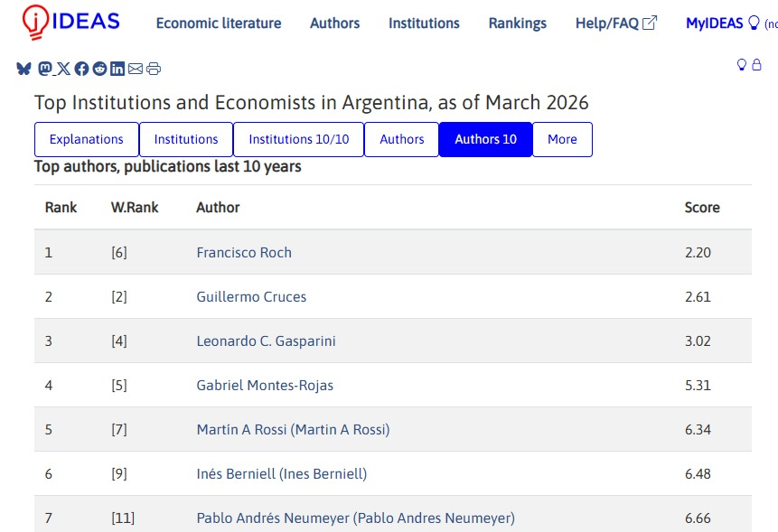Open Guillermo Cruces' author page
The width and height of the screenshot is (778, 532).
click(251, 296)
